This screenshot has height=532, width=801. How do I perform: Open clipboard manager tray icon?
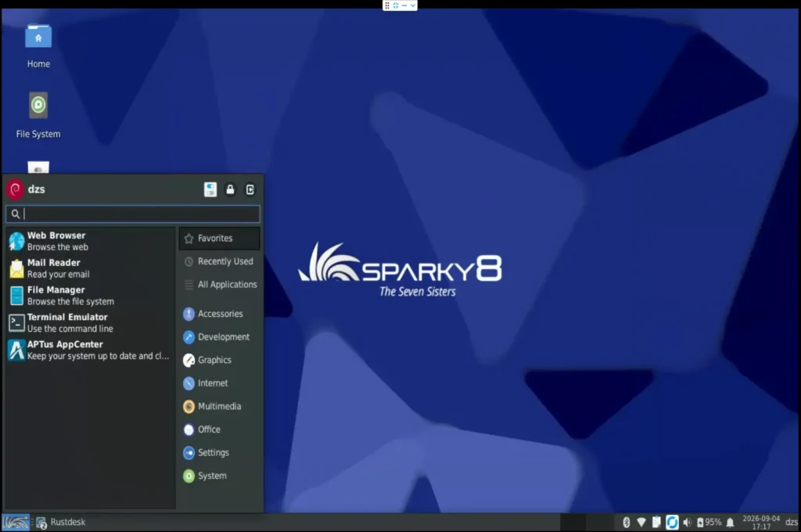click(x=656, y=523)
